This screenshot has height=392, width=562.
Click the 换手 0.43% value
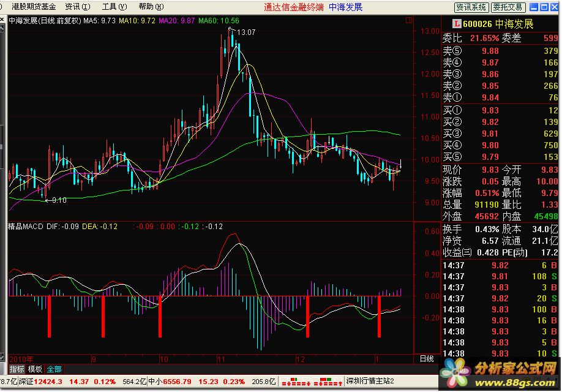(487, 229)
